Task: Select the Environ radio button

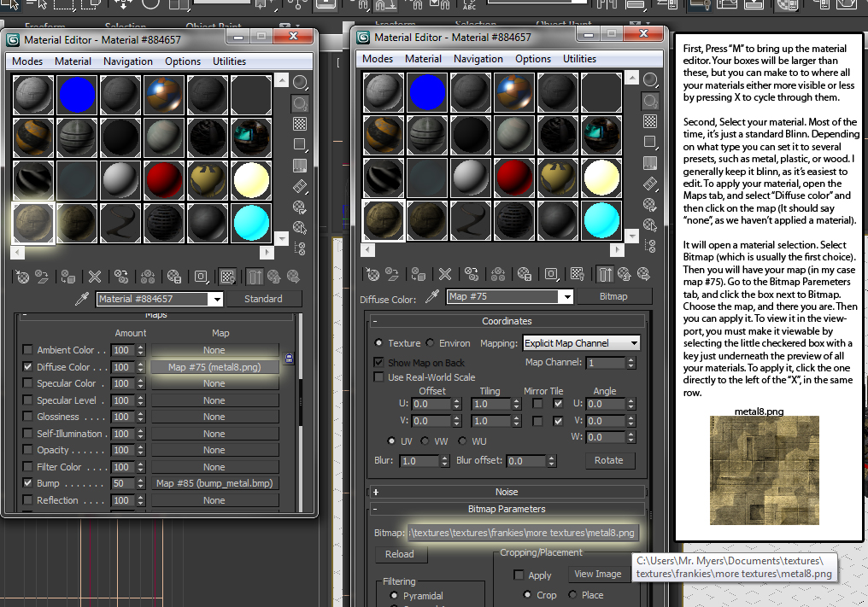Action: tap(430, 343)
